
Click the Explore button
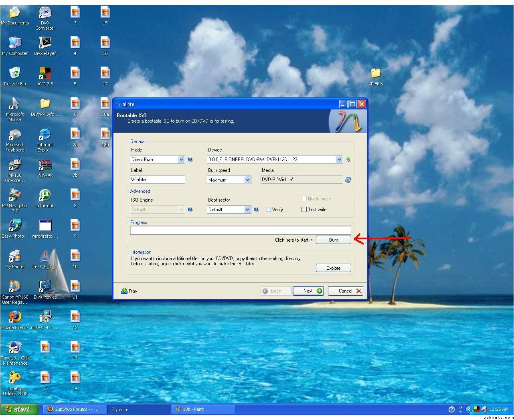pyautogui.click(x=333, y=268)
